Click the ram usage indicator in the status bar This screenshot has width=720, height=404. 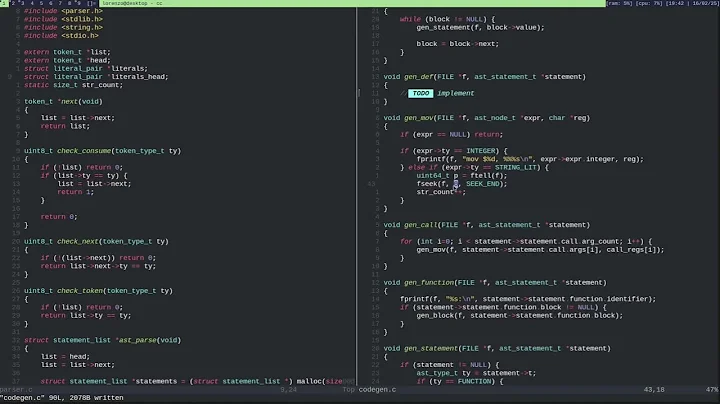point(619,3)
